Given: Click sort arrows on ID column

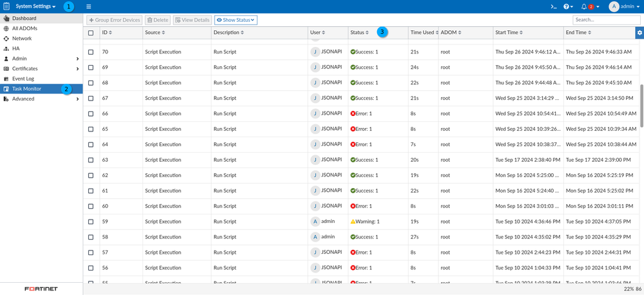Looking at the screenshot, I should tap(111, 33).
